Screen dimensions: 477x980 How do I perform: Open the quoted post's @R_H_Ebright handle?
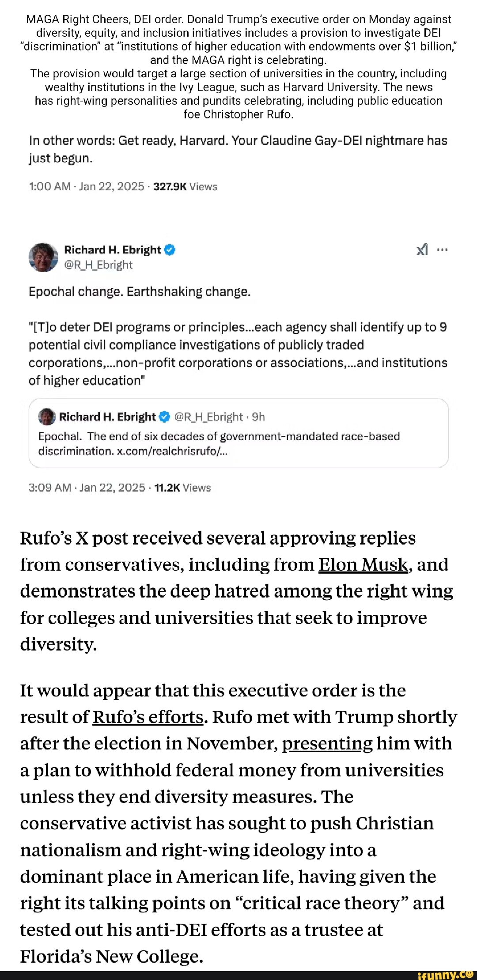coord(208,417)
